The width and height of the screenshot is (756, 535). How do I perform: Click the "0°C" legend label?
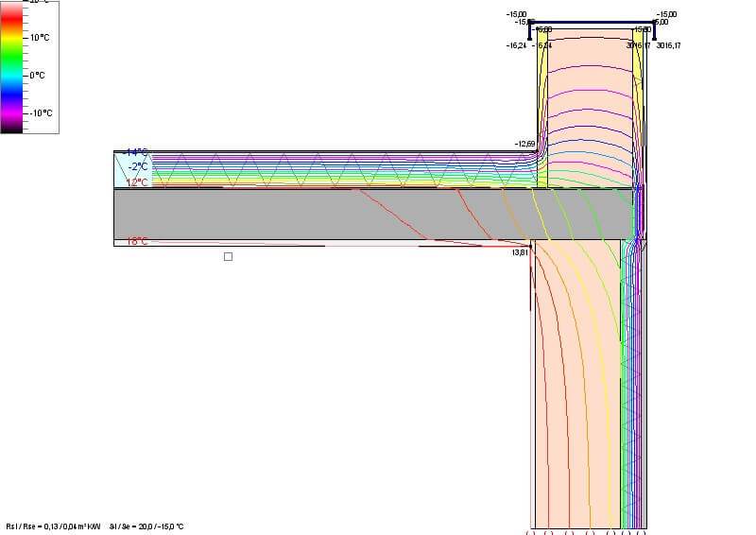click(x=37, y=76)
